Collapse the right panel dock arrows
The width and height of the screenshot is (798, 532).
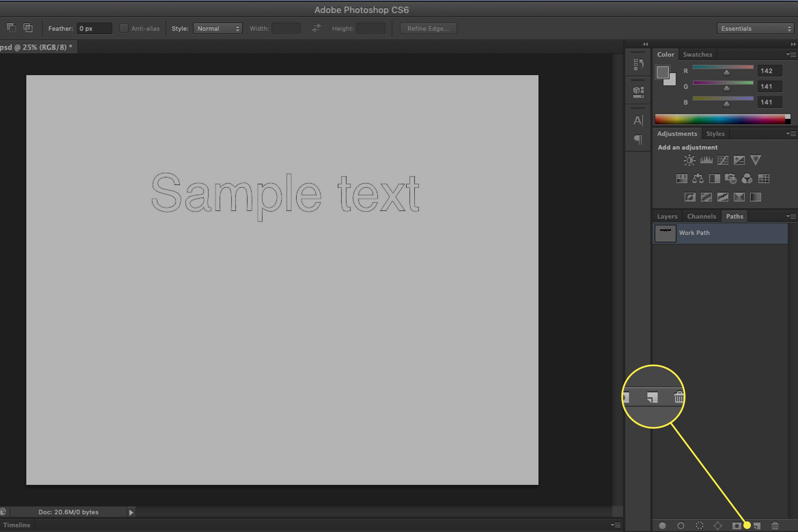click(x=793, y=44)
